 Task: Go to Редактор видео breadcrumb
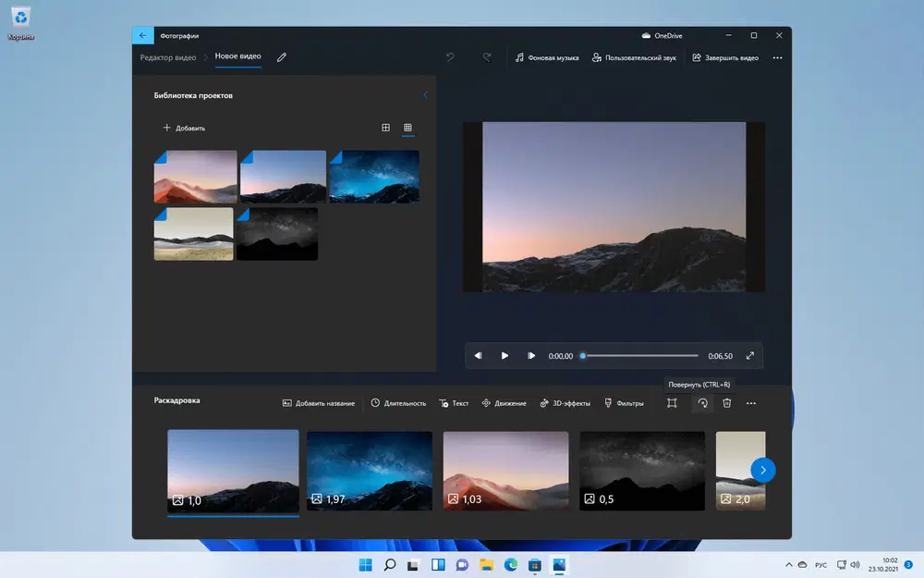(x=167, y=57)
